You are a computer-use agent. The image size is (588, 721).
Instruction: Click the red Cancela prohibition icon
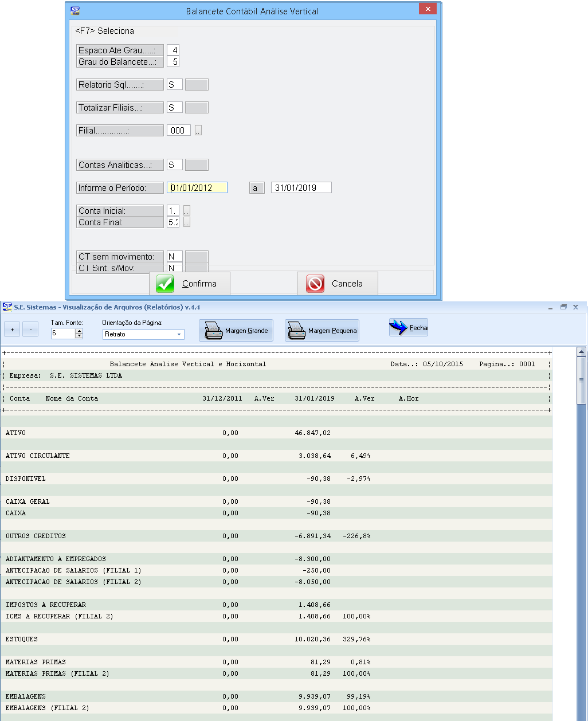point(315,284)
